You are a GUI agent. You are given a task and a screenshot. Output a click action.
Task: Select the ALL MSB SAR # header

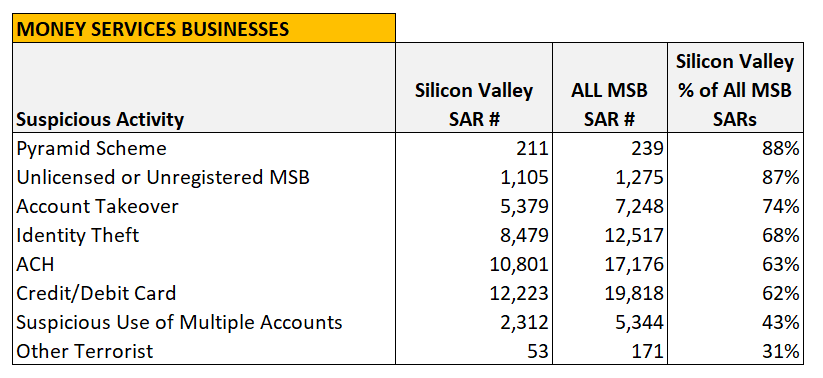pos(610,88)
